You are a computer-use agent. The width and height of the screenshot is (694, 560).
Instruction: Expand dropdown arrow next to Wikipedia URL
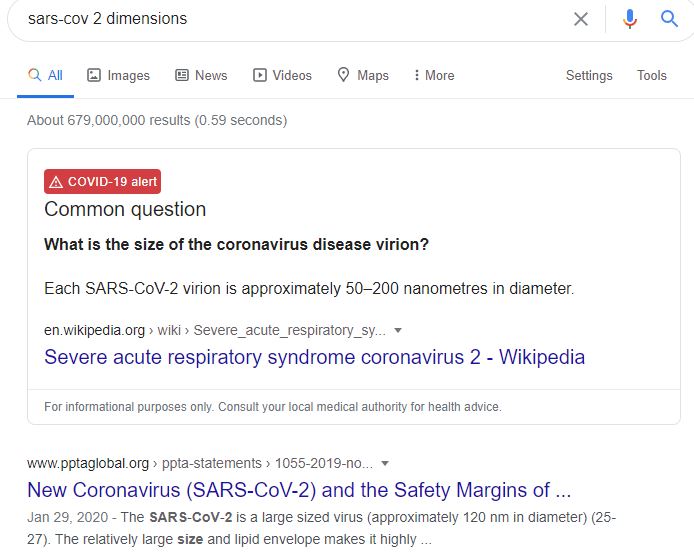pyautogui.click(x=398, y=330)
